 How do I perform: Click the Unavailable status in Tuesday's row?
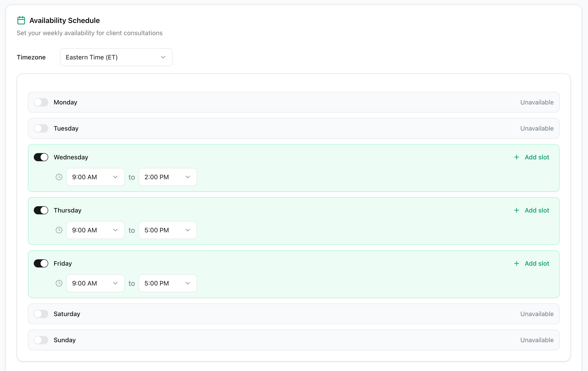[537, 128]
